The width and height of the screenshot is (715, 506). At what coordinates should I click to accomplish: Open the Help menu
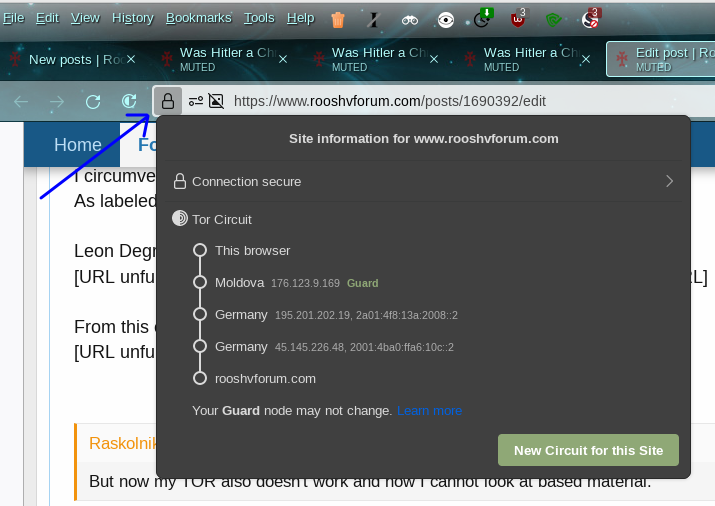(x=301, y=18)
